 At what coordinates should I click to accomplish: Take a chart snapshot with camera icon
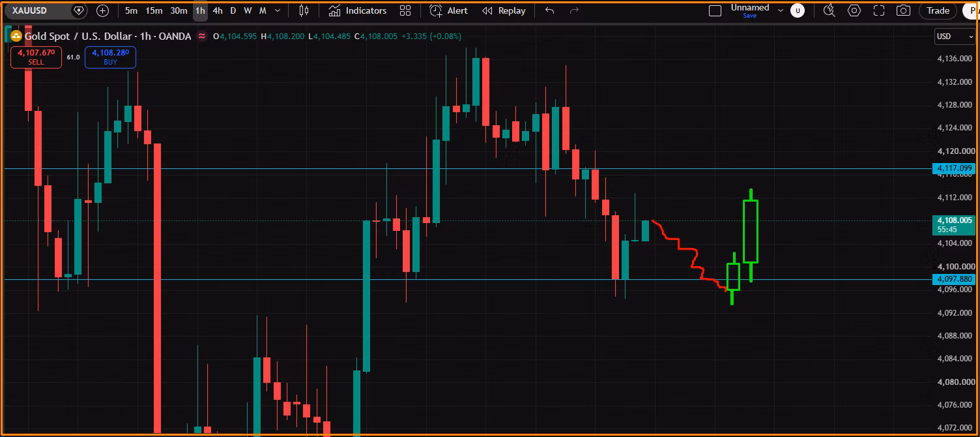click(x=903, y=10)
